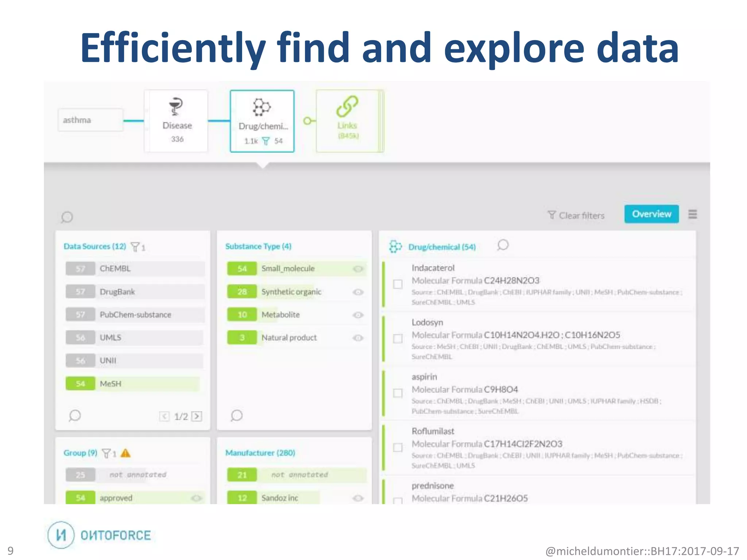The height and width of the screenshot is (560, 747).
Task: Toggle eye icon for Small_molecule
Action: [x=358, y=269]
